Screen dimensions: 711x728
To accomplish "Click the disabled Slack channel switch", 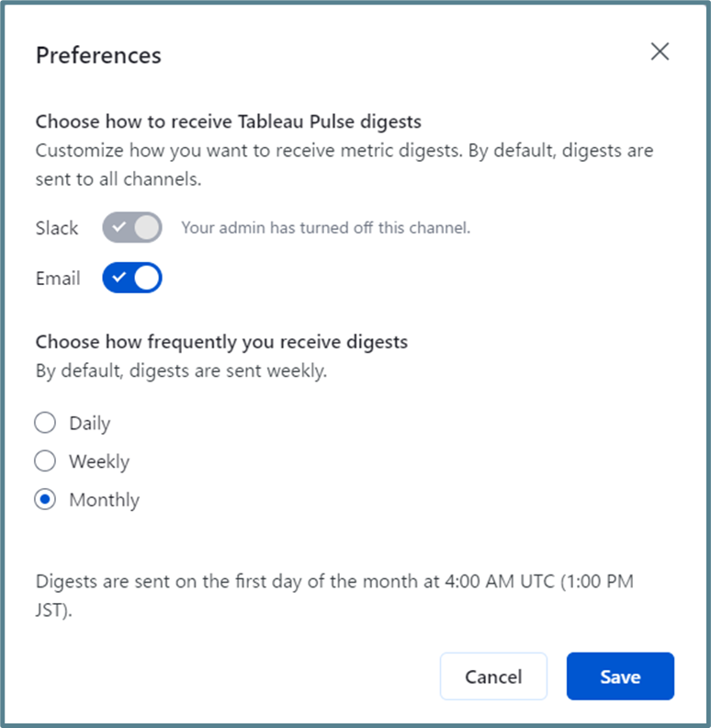I will (132, 227).
